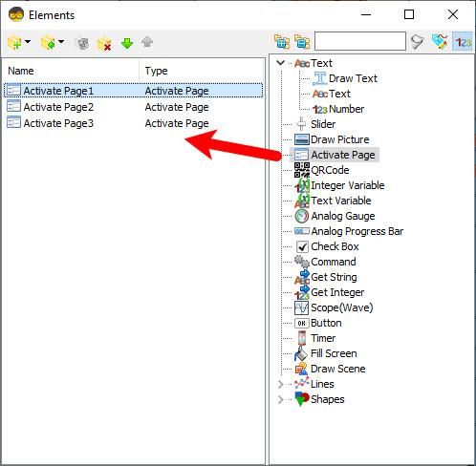Click the element search input field
The height and width of the screenshot is (466, 476).
[360, 41]
